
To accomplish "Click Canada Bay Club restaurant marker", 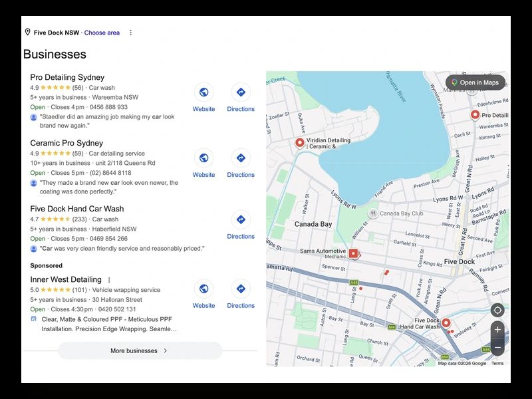I will (x=373, y=213).
